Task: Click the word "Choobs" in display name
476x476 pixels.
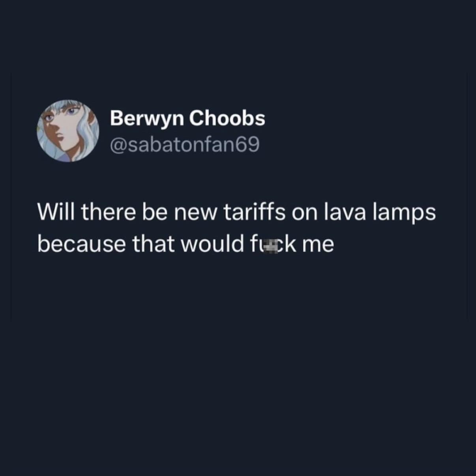Action: tap(227, 118)
